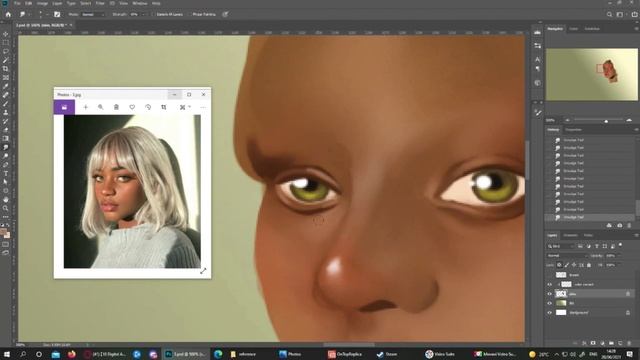
Task: Select the Rectangular Marquee tool
Action: (6, 43)
